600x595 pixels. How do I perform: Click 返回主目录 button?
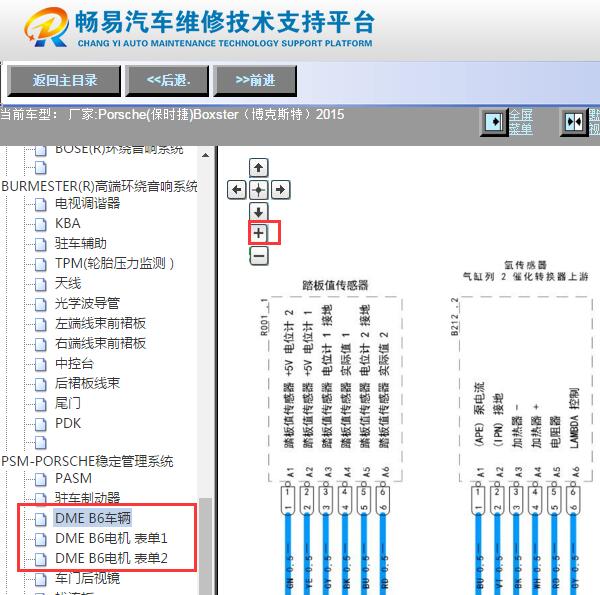click(64, 81)
